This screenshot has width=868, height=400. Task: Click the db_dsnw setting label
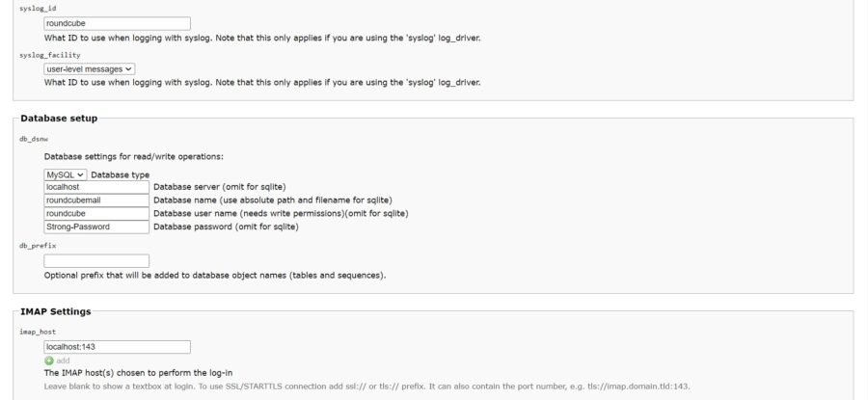34,139
